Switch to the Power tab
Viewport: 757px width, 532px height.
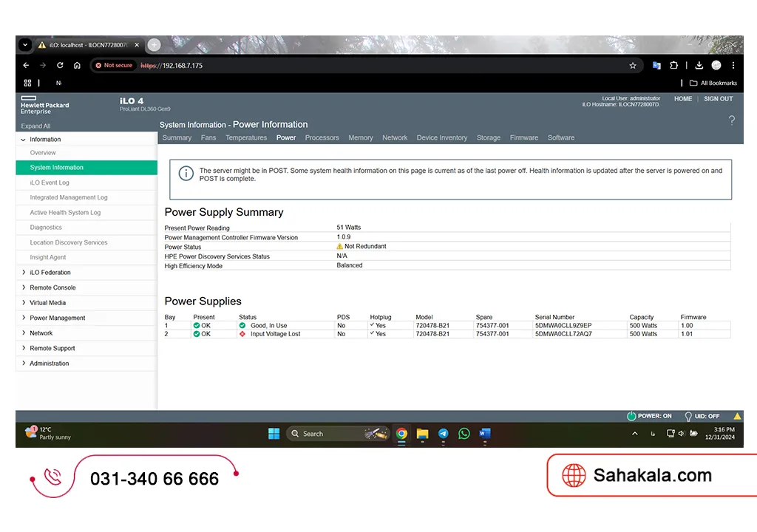point(286,137)
